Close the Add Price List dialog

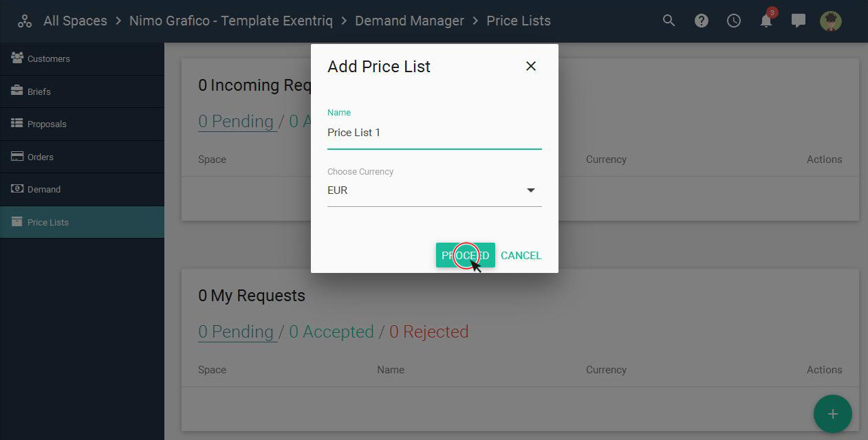click(531, 66)
